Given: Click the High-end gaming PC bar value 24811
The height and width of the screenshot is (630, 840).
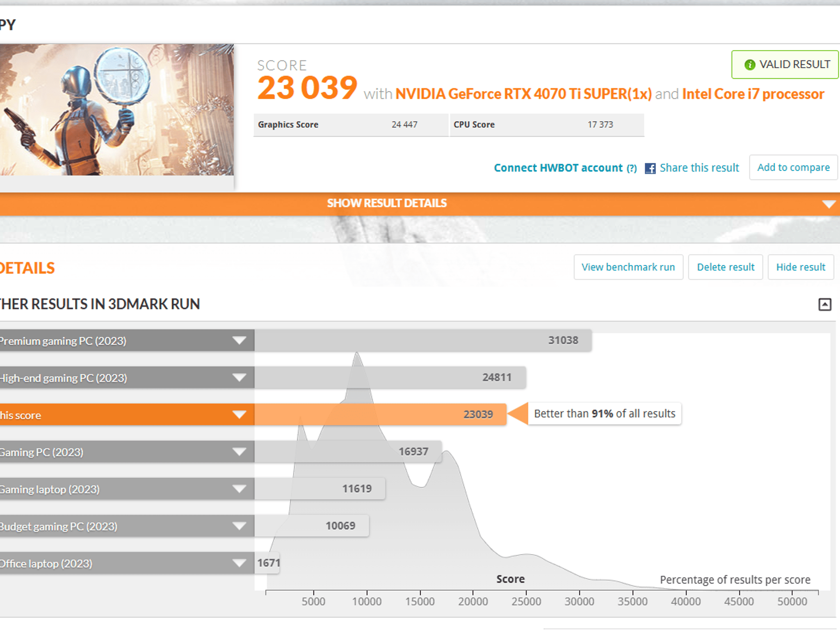Looking at the screenshot, I should pos(497,377).
